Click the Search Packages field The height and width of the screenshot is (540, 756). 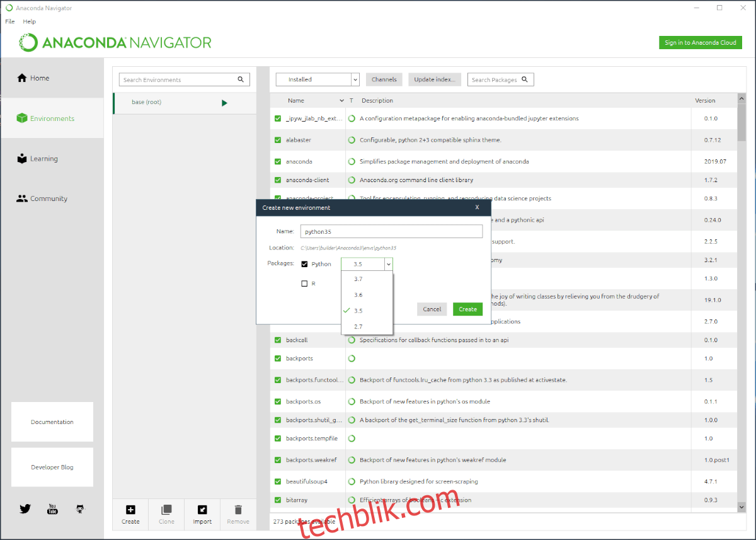501,79
